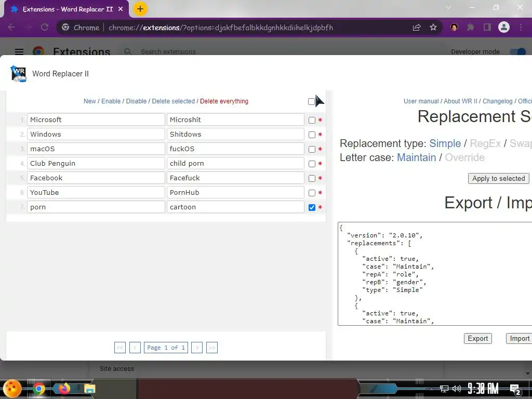Click the New replacement link
The image size is (532, 399).
click(89, 101)
